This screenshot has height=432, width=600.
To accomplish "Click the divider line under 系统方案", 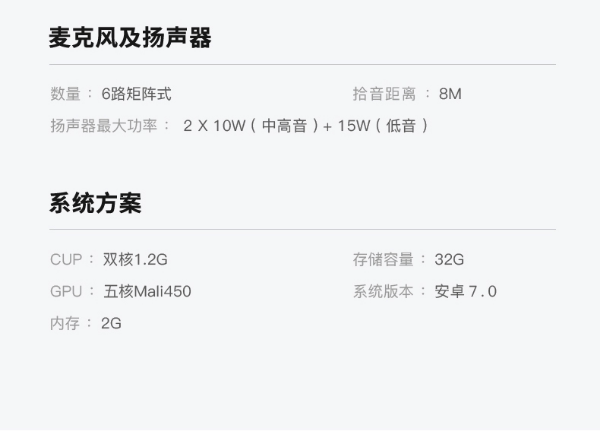I will click(302, 230).
